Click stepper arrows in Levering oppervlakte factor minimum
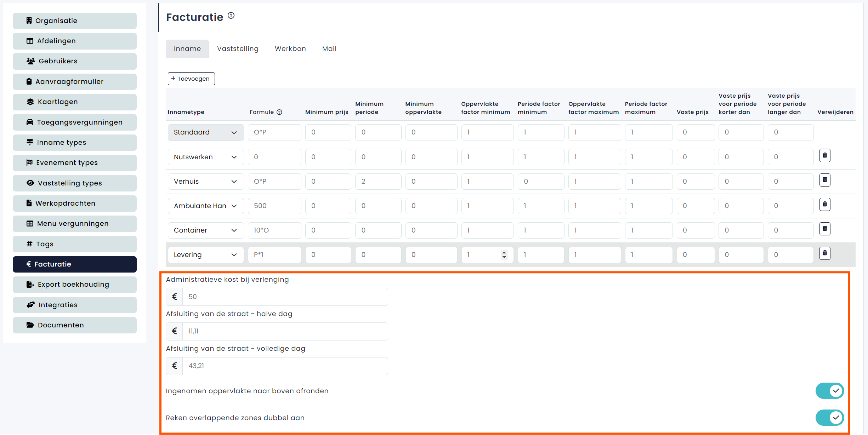The width and height of the screenshot is (868, 435). pos(504,255)
